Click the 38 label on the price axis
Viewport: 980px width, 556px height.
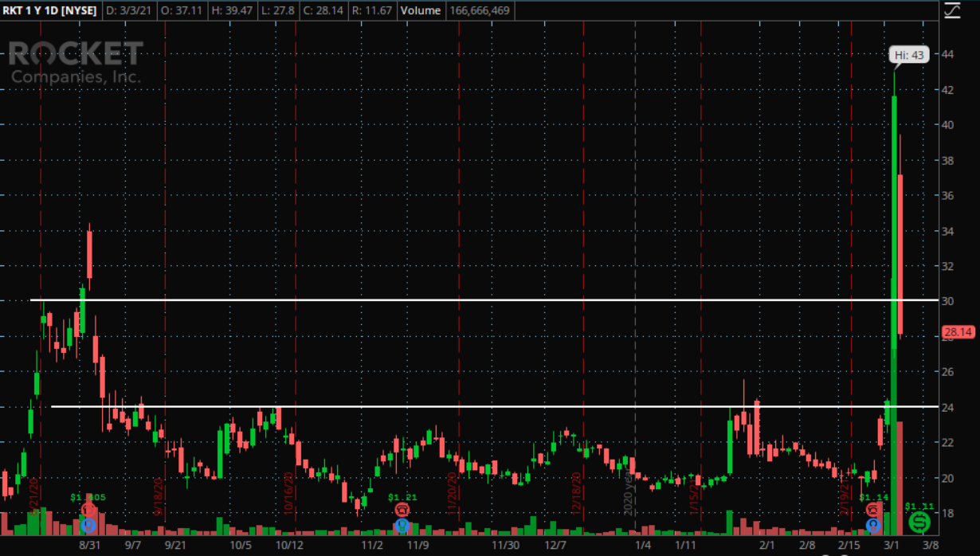pyautogui.click(x=949, y=160)
